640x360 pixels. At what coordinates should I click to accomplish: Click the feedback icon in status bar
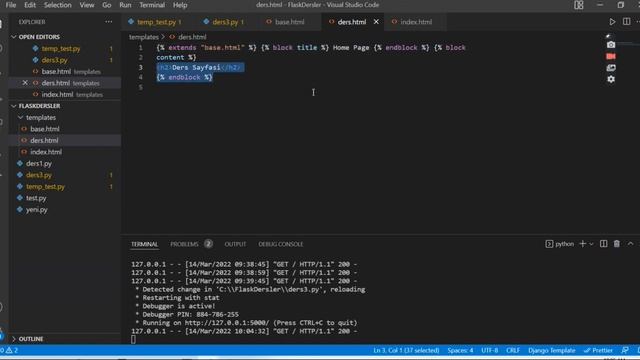[x=625, y=350]
